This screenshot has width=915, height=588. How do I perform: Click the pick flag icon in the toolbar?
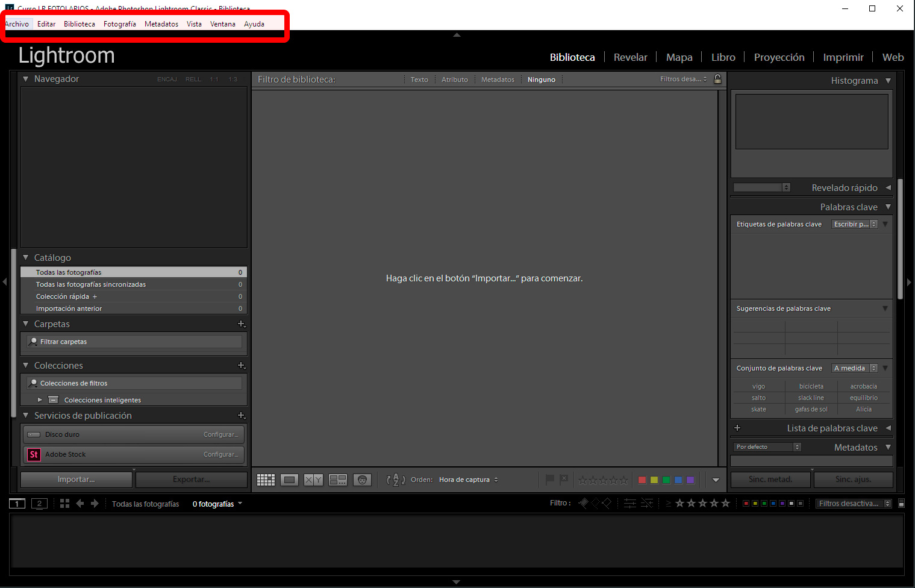tap(549, 480)
